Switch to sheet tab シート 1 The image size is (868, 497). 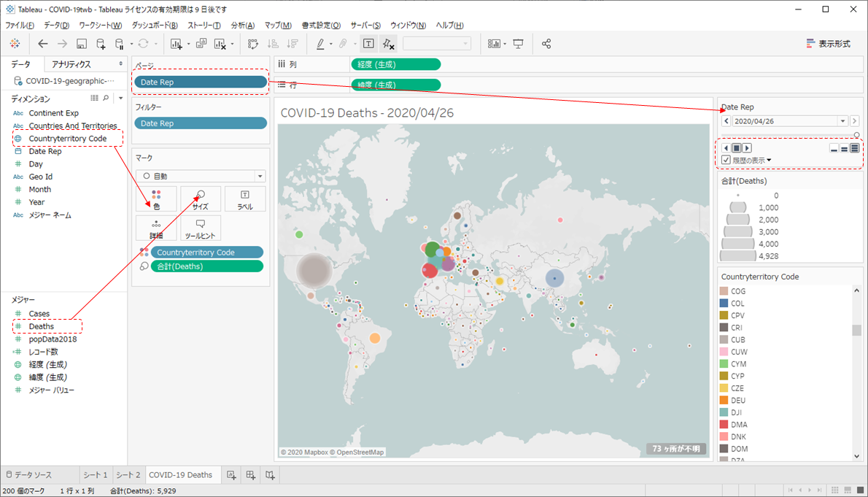click(96, 475)
